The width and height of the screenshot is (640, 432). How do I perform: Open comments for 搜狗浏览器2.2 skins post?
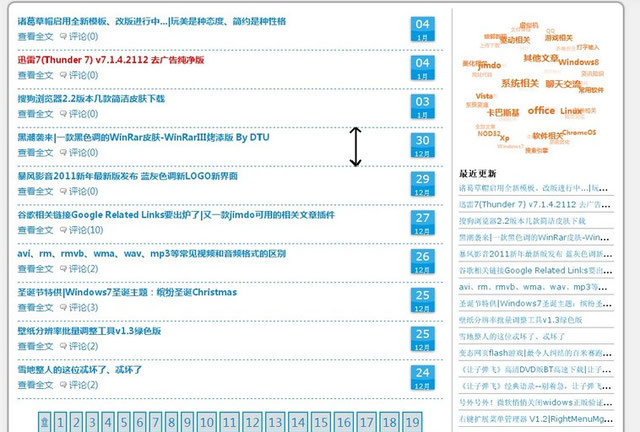pos(79,114)
